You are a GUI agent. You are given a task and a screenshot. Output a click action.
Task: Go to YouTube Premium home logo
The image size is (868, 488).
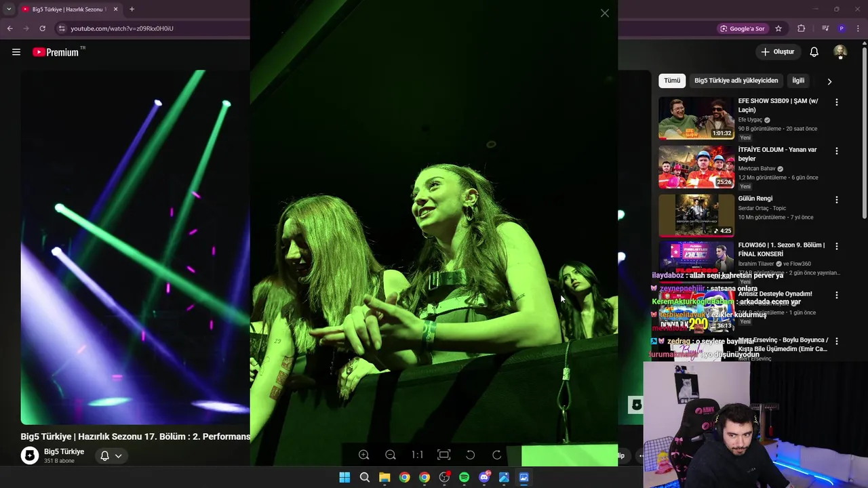tap(56, 52)
